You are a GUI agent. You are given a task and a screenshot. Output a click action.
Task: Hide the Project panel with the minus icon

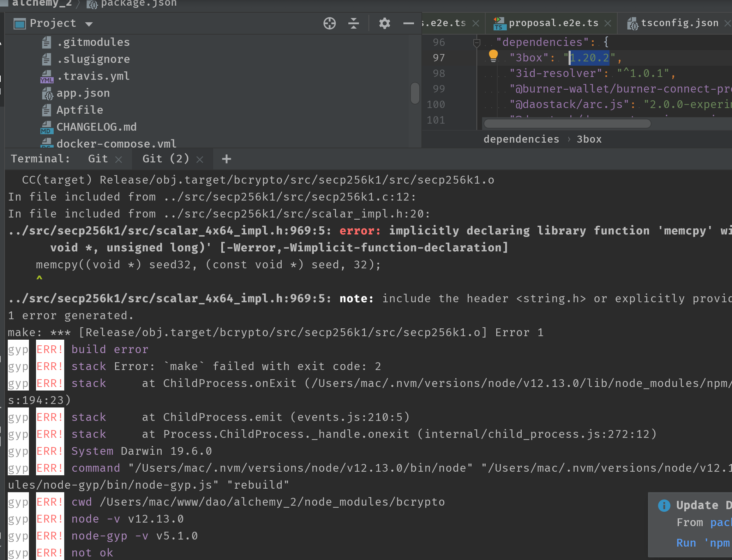pos(408,24)
